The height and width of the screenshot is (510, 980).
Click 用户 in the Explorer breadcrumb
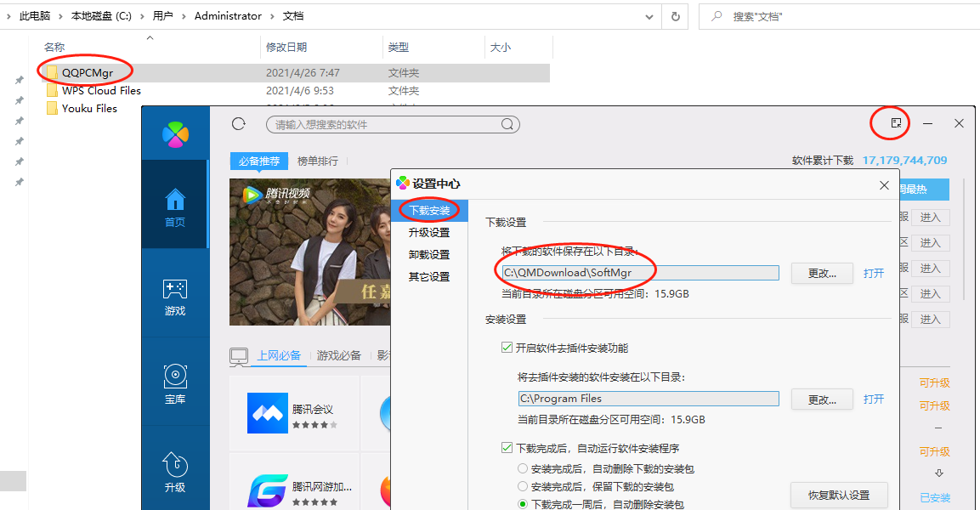162,16
